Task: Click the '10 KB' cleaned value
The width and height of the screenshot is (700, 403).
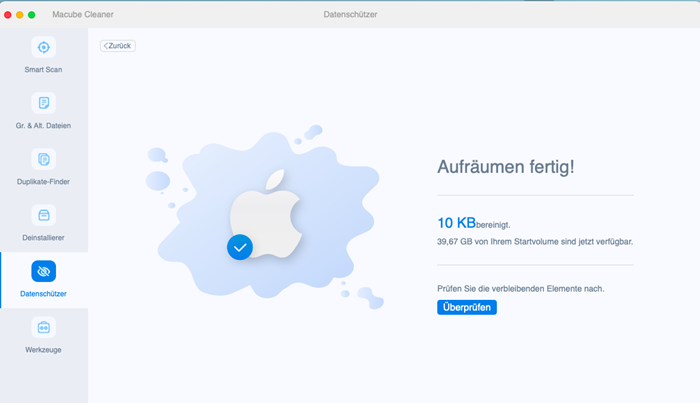Action: (x=456, y=223)
